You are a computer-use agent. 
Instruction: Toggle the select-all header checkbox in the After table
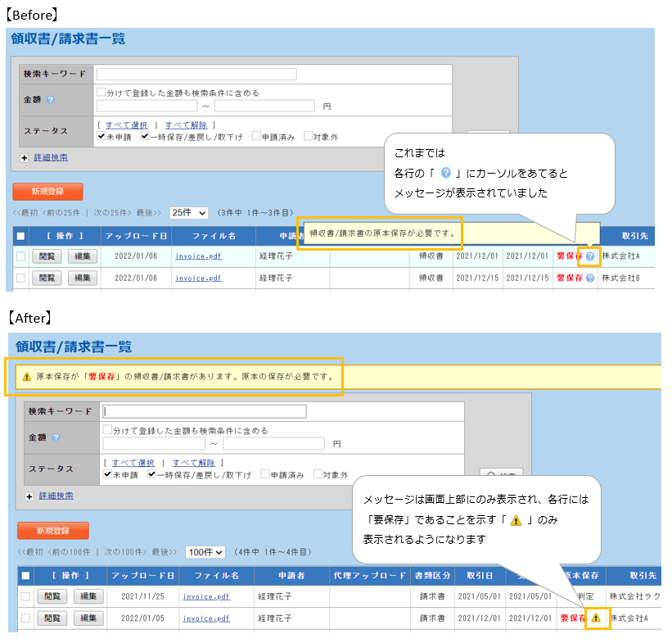point(25,576)
